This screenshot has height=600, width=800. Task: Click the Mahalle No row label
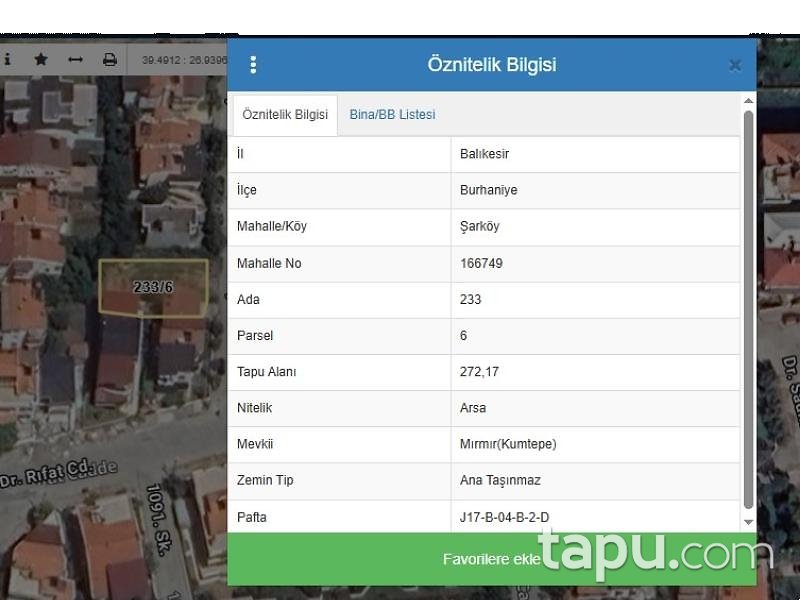pos(269,263)
